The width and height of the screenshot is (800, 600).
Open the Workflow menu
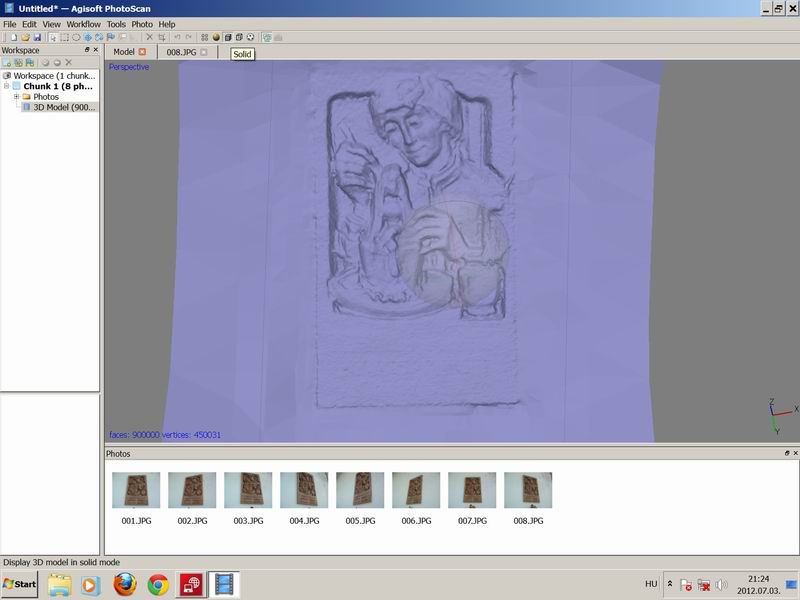(x=83, y=24)
